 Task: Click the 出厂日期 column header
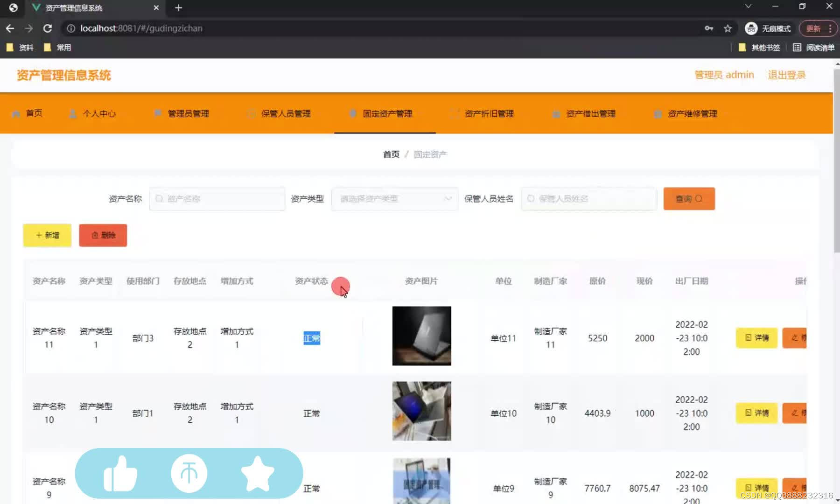point(691,281)
